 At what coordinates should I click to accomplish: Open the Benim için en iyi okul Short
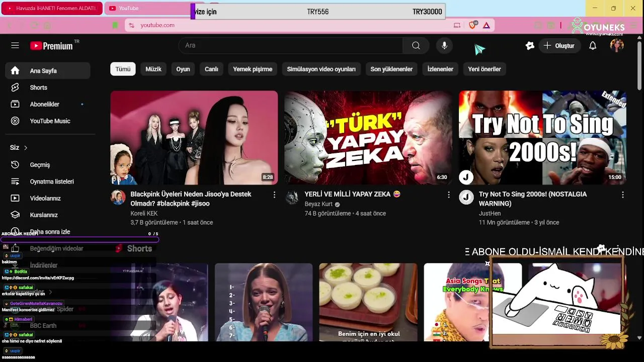(x=368, y=302)
